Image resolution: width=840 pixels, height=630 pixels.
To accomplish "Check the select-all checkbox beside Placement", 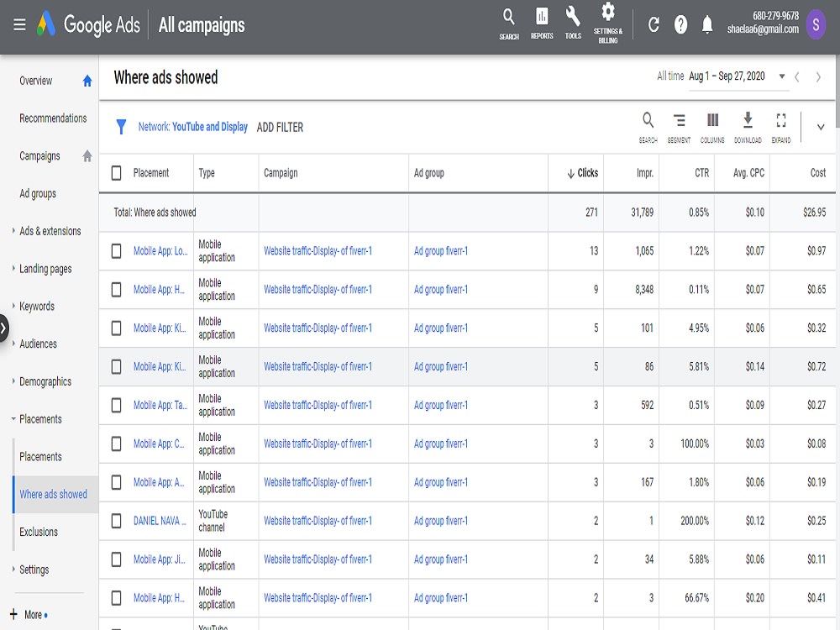I will [116, 173].
